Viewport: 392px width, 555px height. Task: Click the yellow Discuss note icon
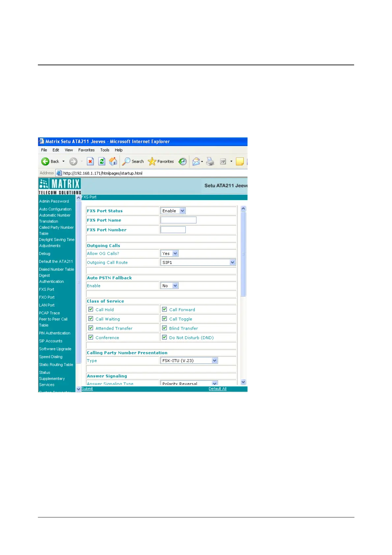pos(240,161)
